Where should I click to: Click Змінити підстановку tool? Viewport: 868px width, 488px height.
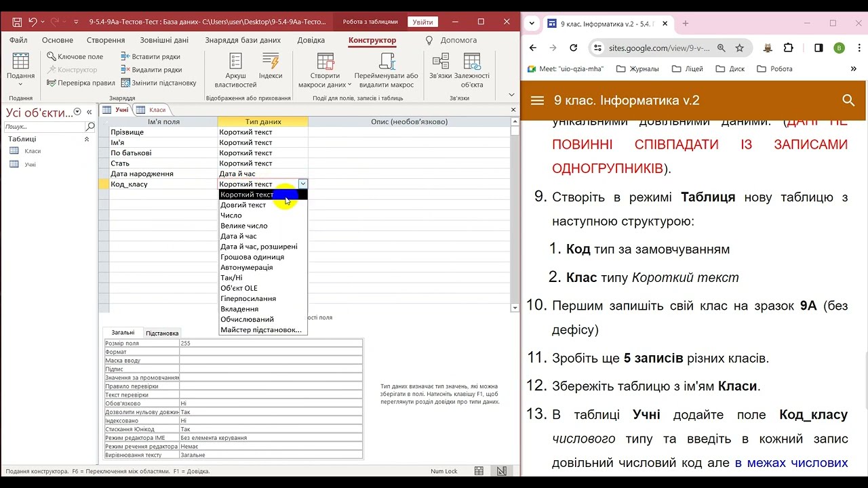(158, 83)
